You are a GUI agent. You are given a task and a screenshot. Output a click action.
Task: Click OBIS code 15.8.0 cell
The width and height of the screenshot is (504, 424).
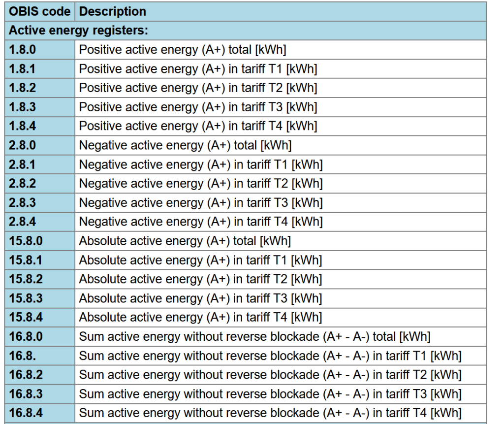pos(40,241)
